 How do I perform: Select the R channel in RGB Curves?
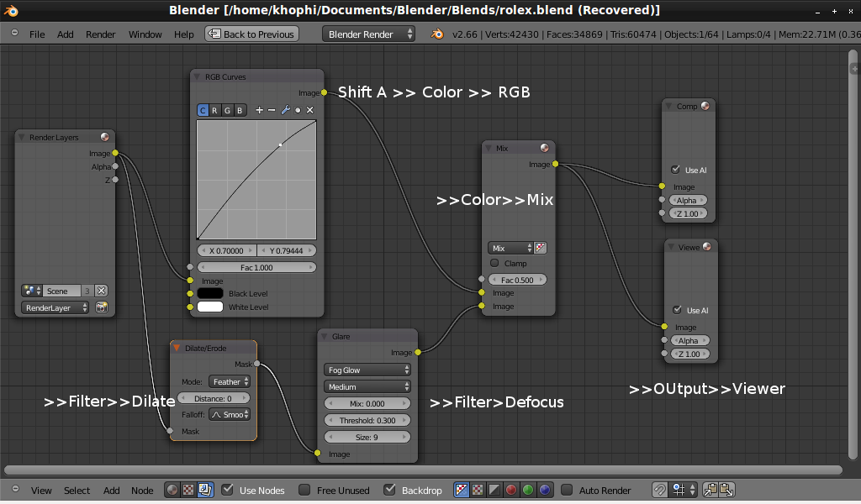point(215,110)
